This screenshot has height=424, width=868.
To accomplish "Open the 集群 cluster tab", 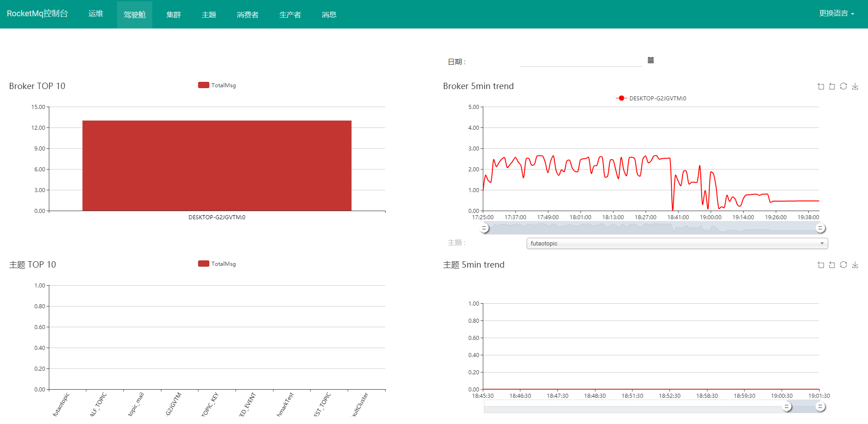I will coord(174,14).
